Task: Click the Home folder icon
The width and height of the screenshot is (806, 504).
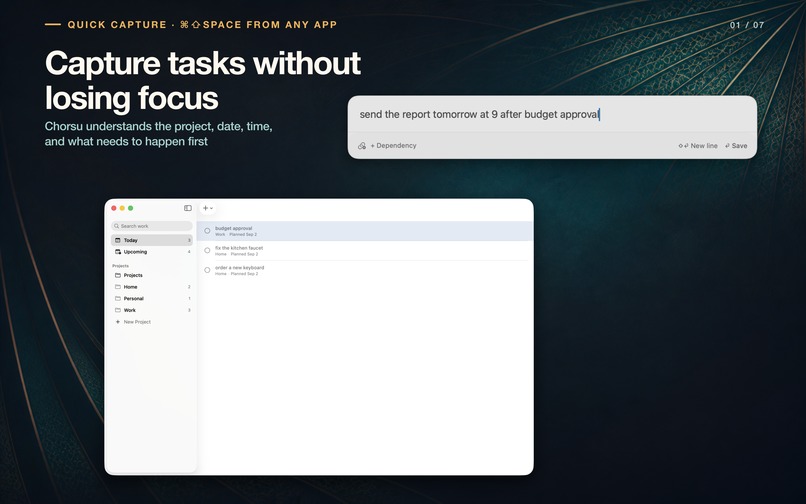Action: point(118,287)
